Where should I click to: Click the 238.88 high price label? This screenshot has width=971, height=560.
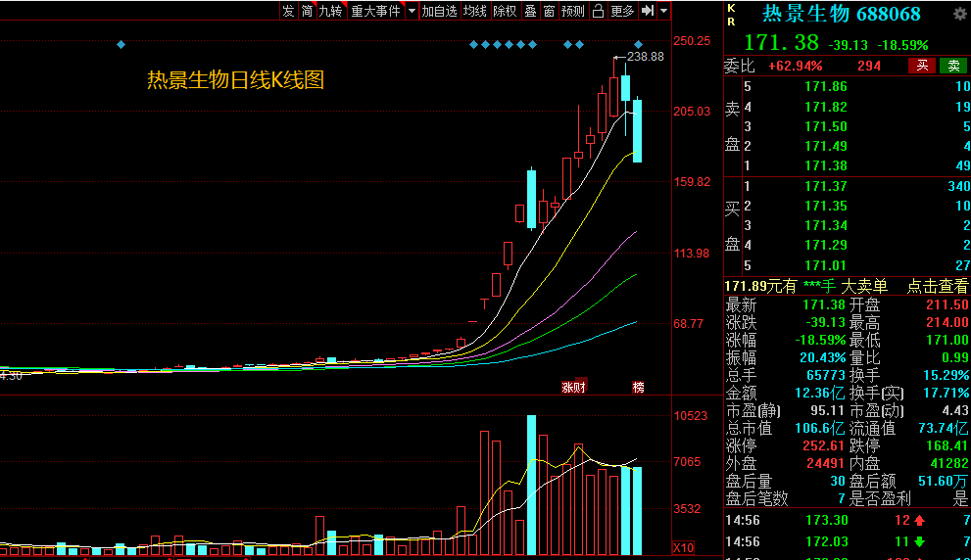[646, 57]
